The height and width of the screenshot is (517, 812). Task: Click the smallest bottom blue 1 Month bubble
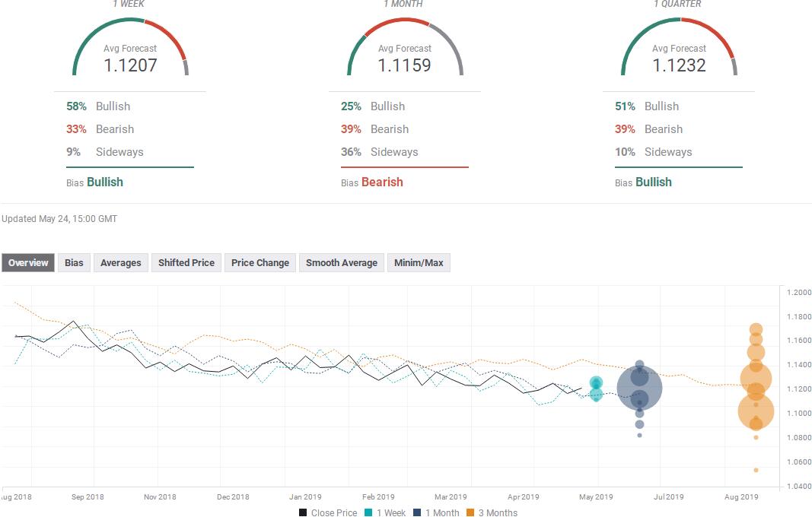pos(639,435)
